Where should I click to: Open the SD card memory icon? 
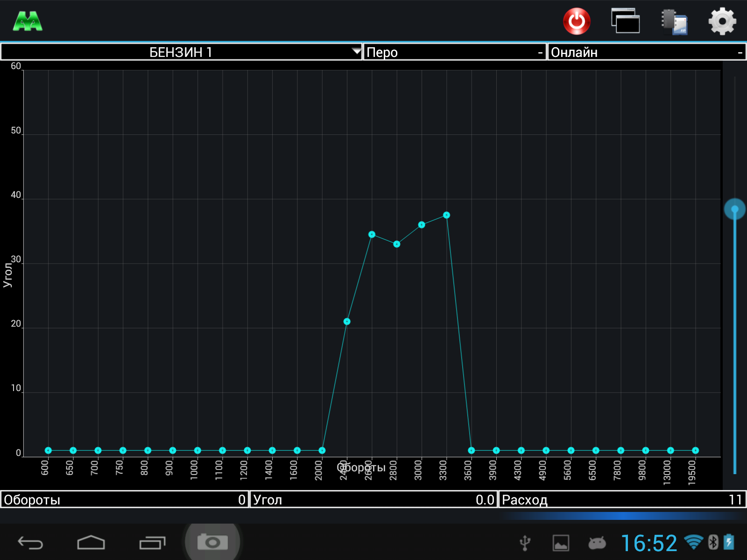675,22
